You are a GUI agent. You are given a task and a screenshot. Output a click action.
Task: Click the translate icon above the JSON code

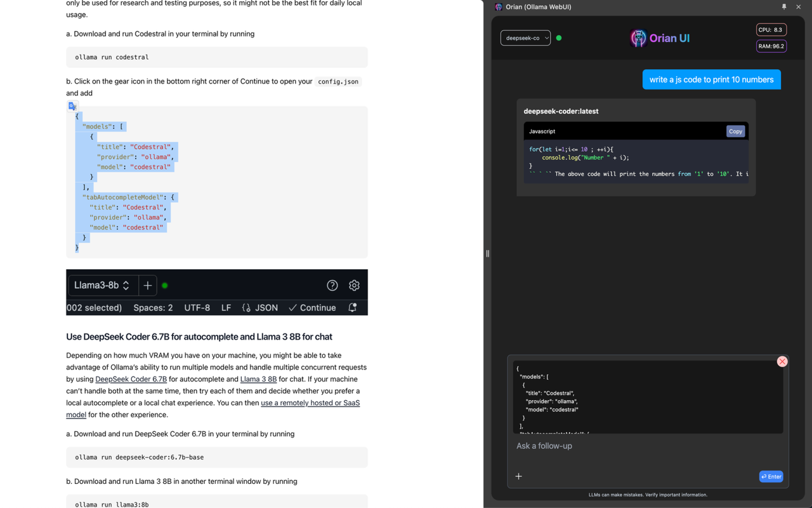[x=72, y=106]
